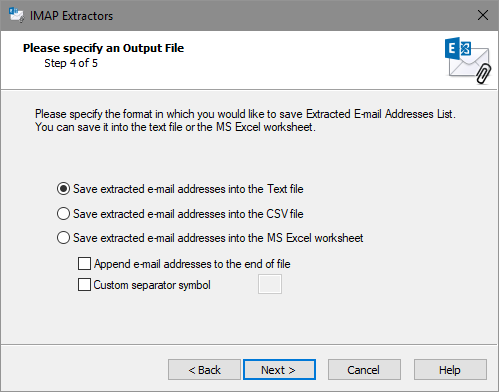Proceed using the Next > button
The image size is (499, 392).
[x=279, y=370]
